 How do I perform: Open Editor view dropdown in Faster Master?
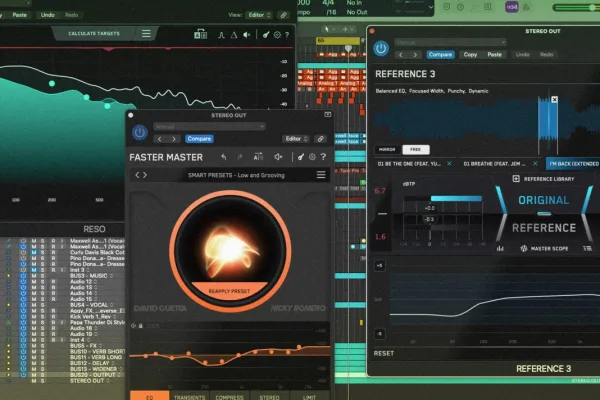click(296, 139)
